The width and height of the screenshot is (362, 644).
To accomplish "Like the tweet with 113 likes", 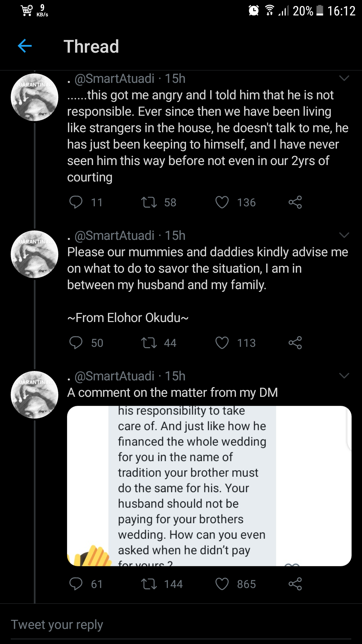I will [x=222, y=343].
